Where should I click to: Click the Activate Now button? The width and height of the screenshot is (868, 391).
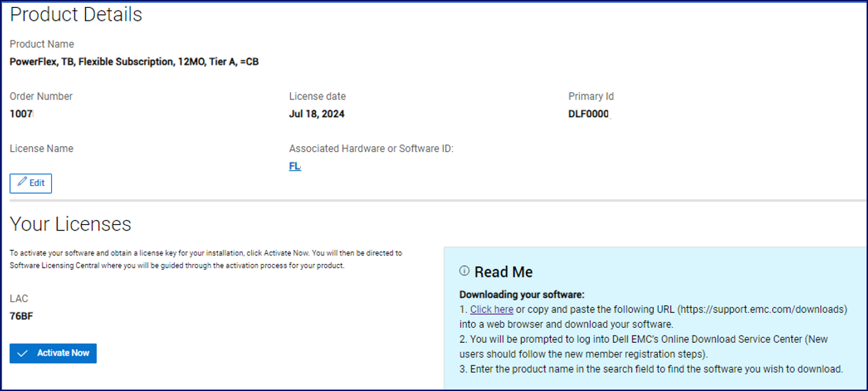pyautogui.click(x=53, y=353)
